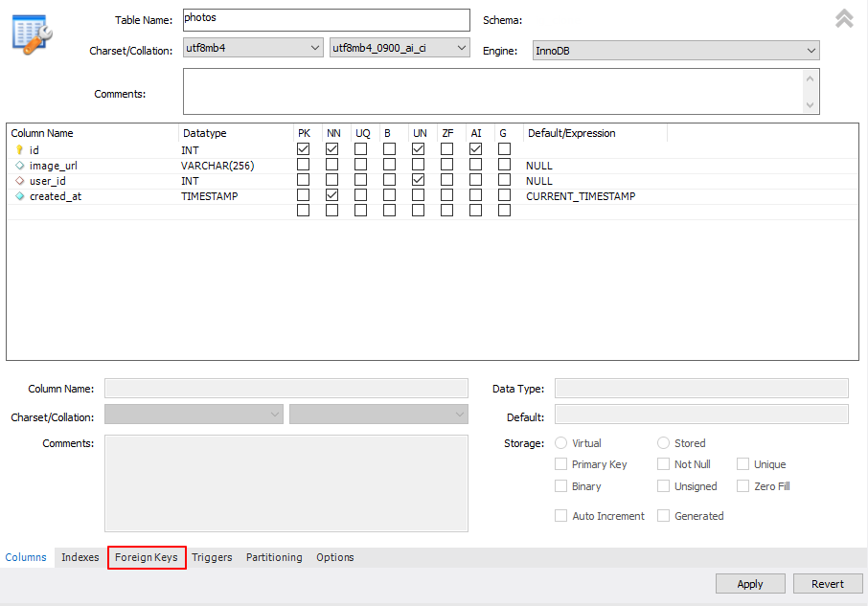The image size is (868, 606).
Task: Check the Binary option
Action: (x=560, y=486)
